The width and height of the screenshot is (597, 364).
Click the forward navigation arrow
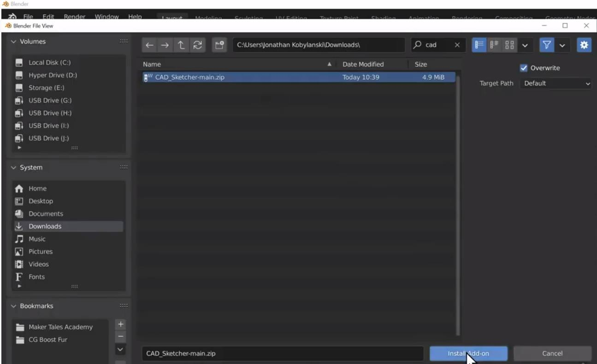click(x=166, y=45)
